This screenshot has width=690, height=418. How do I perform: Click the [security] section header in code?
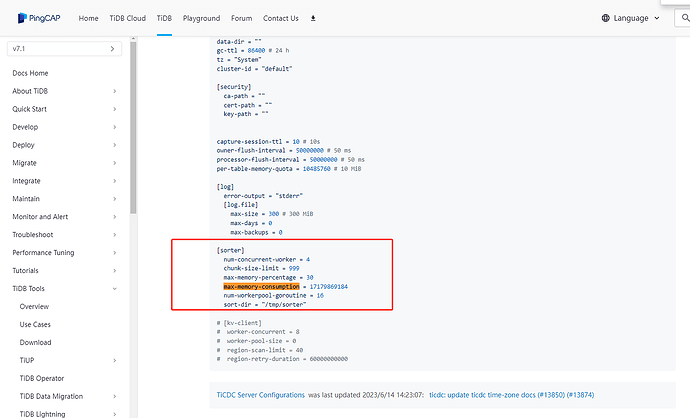point(234,87)
